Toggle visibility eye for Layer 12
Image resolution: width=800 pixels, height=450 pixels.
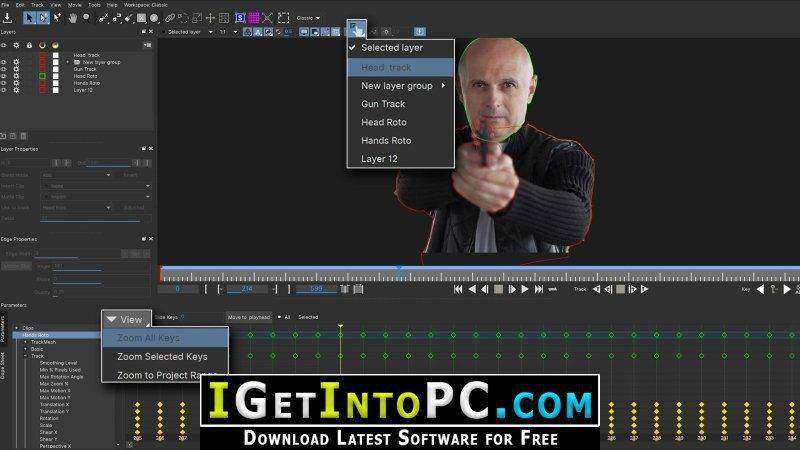(5, 89)
